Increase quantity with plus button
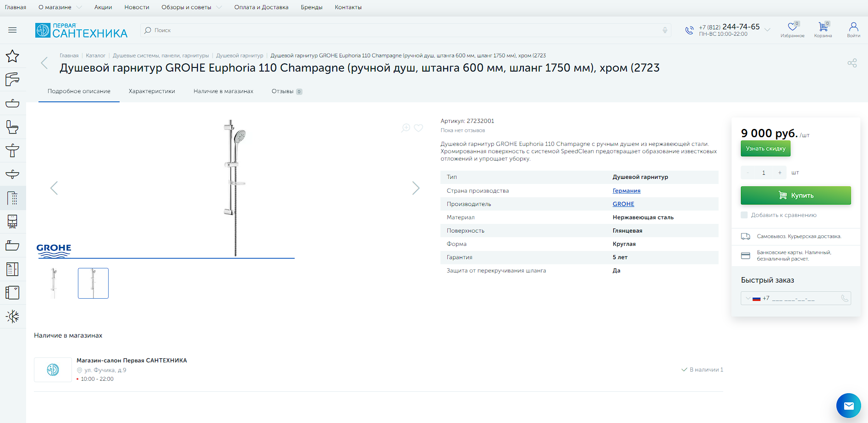Image resolution: width=868 pixels, height=423 pixels. point(780,173)
